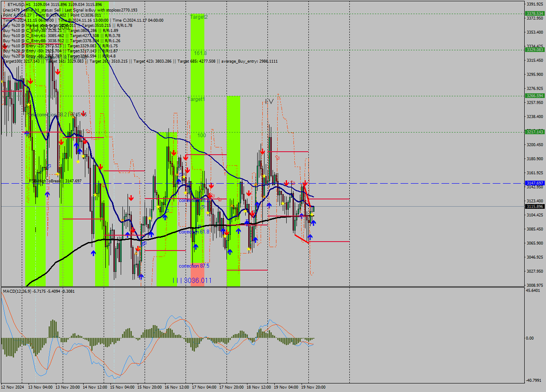Select the blue 3147.697 price level tag
This screenshot has height=392, width=546.
click(x=534, y=183)
